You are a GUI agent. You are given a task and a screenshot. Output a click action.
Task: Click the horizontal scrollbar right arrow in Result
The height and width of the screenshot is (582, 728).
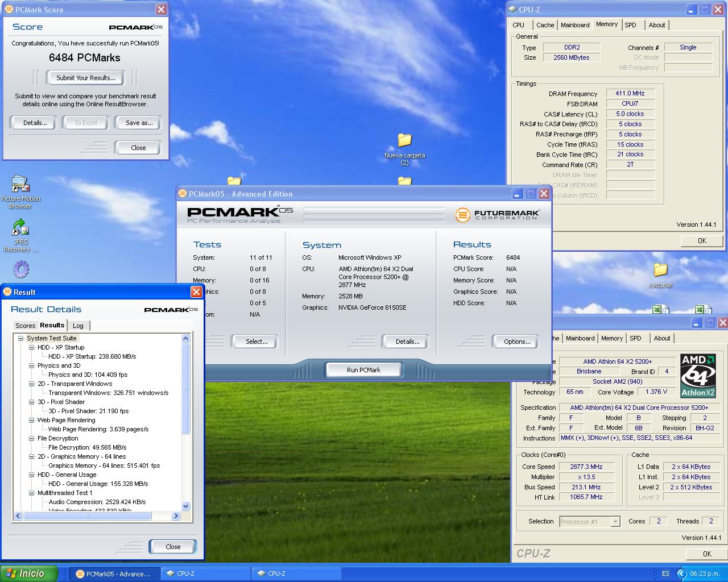(176, 516)
